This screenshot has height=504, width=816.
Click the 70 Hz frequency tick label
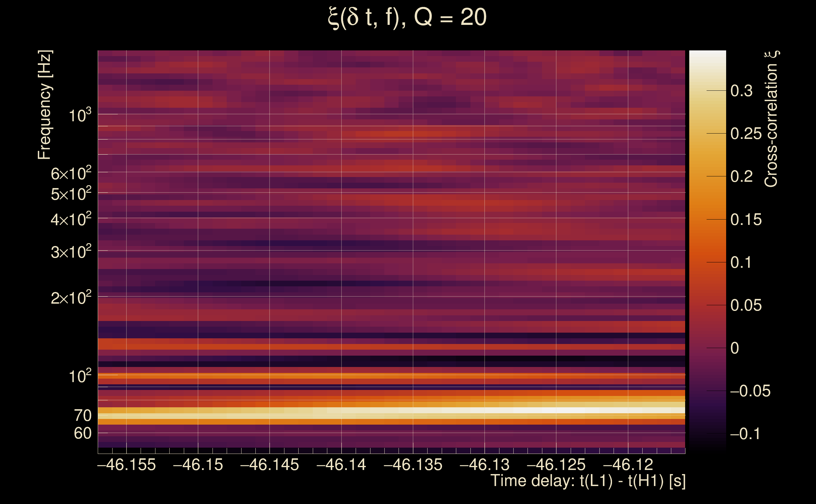[82, 416]
